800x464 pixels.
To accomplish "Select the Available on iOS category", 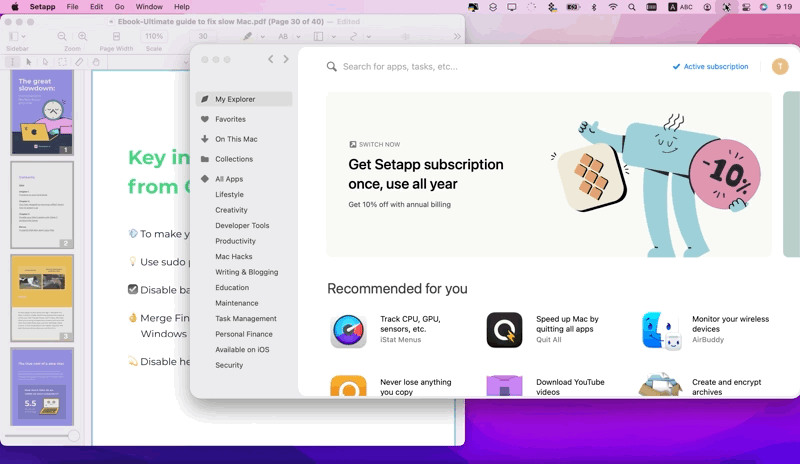I will (242, 350).
